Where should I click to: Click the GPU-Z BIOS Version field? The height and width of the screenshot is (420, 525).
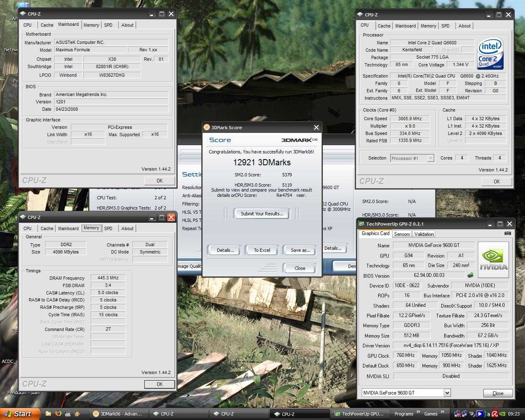429,276
